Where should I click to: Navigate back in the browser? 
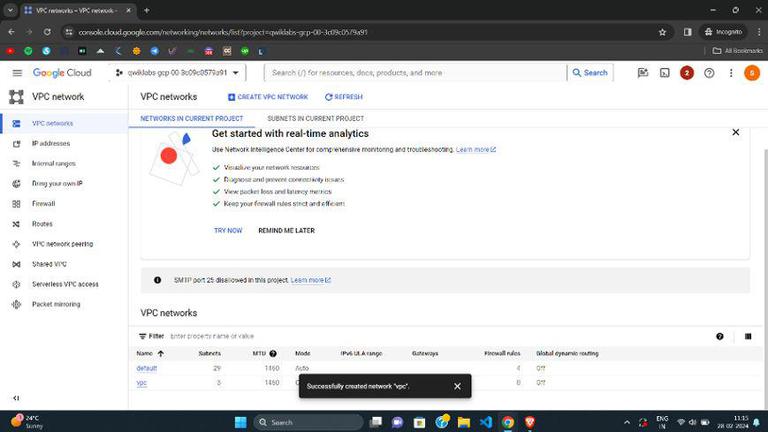click(11, 32)
